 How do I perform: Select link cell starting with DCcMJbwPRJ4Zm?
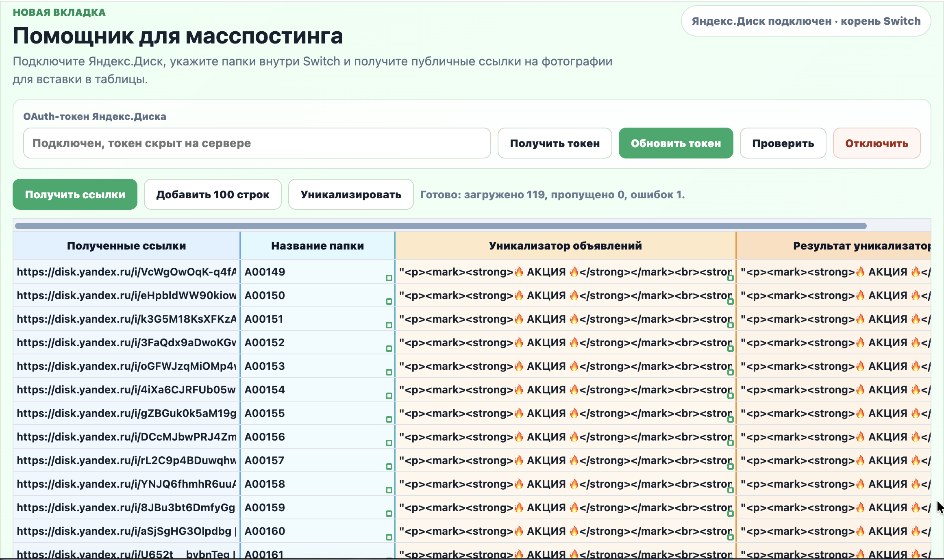click(126, 436)
